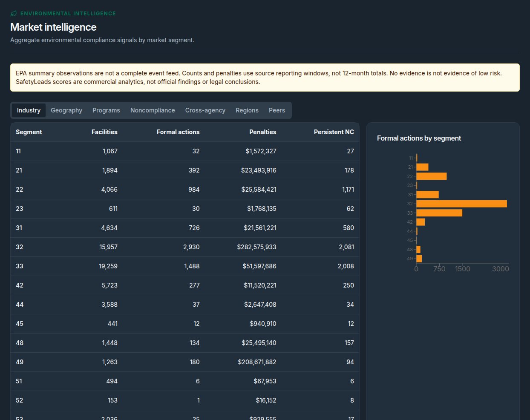Select segment 33 row label
Screen dimensions: 530x420
[20, 266]
